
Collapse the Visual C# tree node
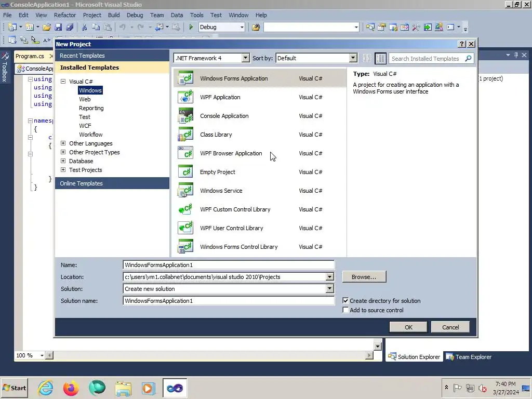click(63, 82)
